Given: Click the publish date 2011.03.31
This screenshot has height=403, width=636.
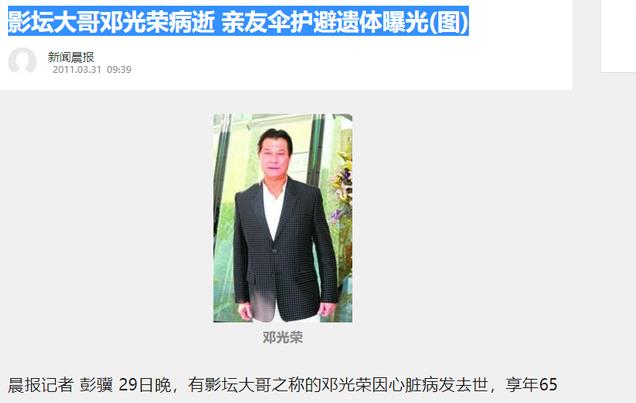Looking at the screenshot, I should pyautogui.click(x=77, y=70).
